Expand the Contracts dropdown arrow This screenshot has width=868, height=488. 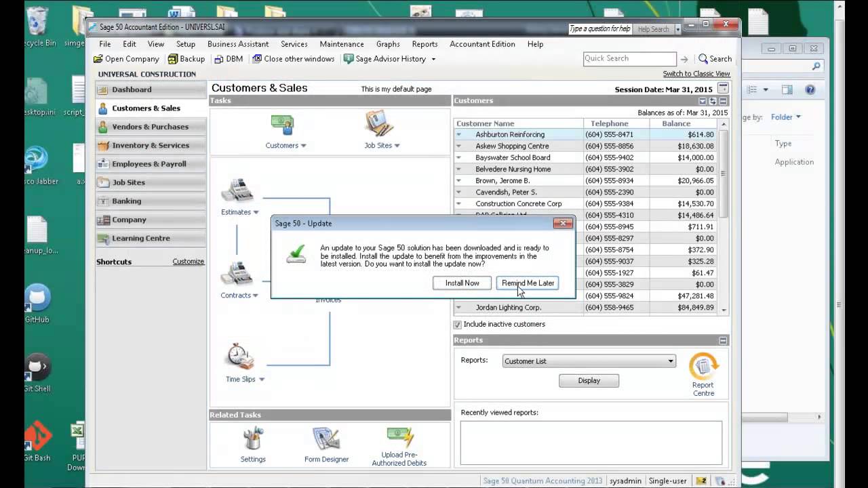click(x=256, y=296)
